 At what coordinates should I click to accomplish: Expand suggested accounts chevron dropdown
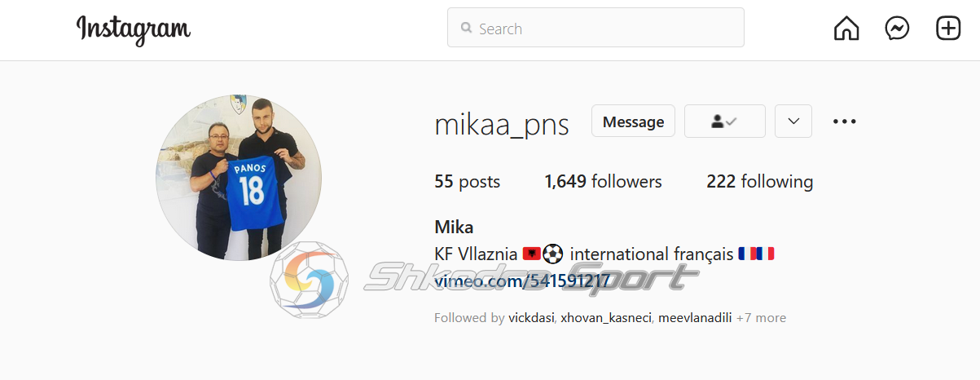pos(793,122)
